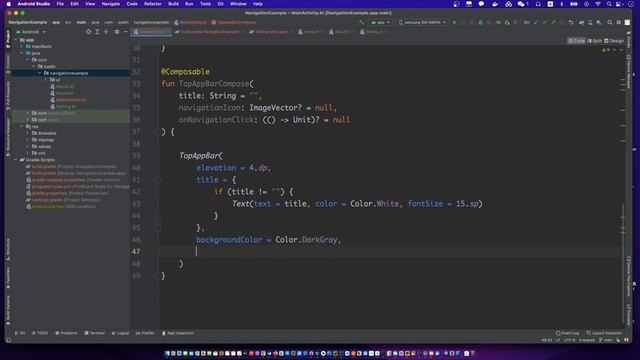Click the main git branch in status bar
640x360 pixels.
click(x=606, y=340)
